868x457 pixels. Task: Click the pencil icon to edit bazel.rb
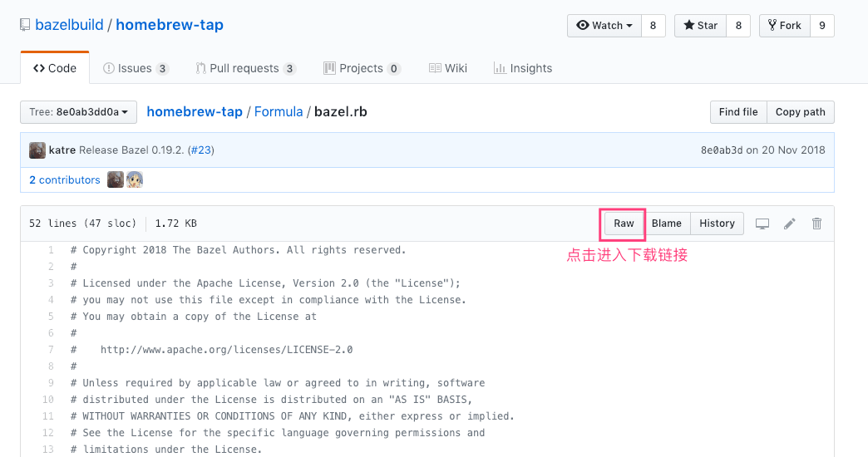pyautogui.click(x=790, y=224)
